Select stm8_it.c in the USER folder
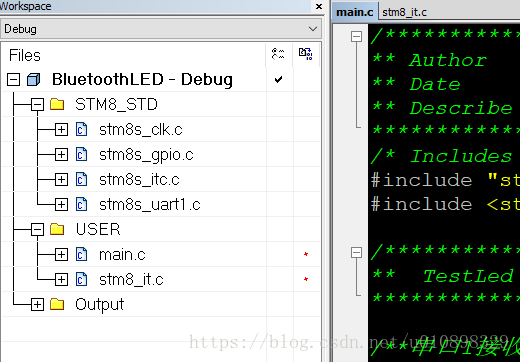 click(x=131, y=280)
